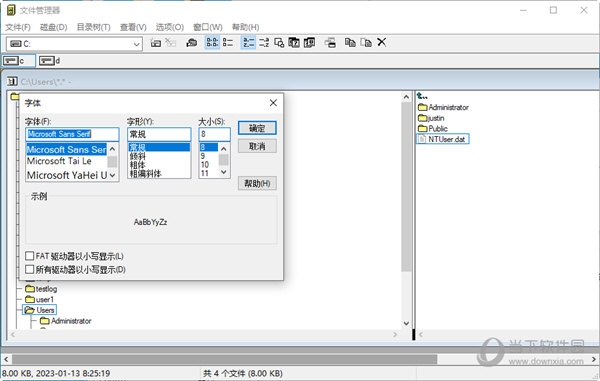Sort by type toolbar icon
The width and height of the screenshot is (600, 381).
tap(264, 42)
